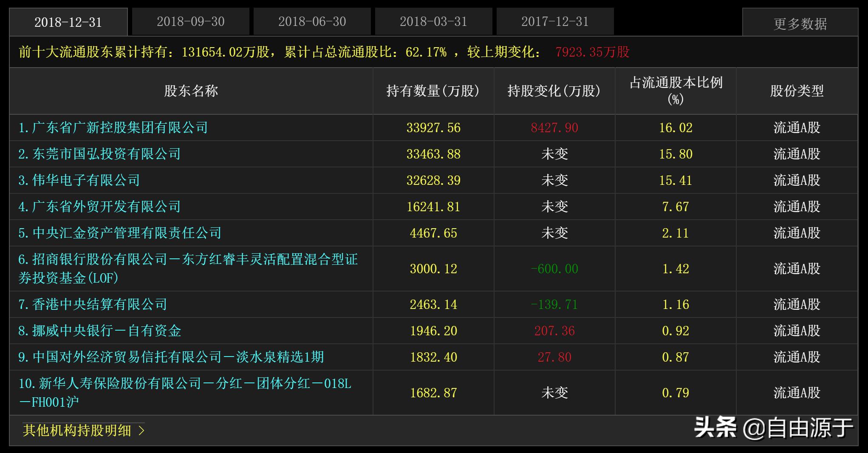
Task: Click the 持股变化(万股) column header
Action: click(553, 90)
